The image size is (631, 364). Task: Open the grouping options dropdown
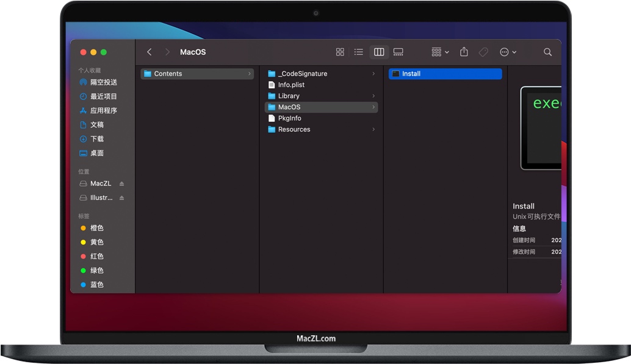click(438, 52)
